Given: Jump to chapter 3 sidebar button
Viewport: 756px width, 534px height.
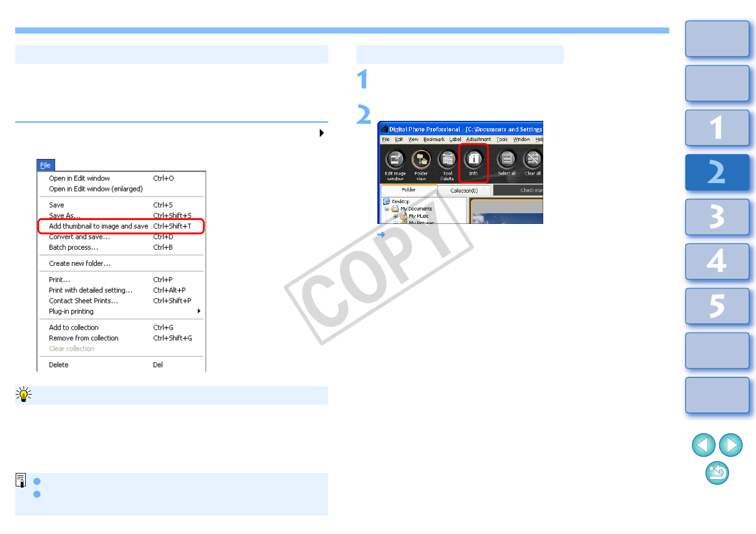Looking at the screenshot, I should pyautogui.click(x=717, y=217).
